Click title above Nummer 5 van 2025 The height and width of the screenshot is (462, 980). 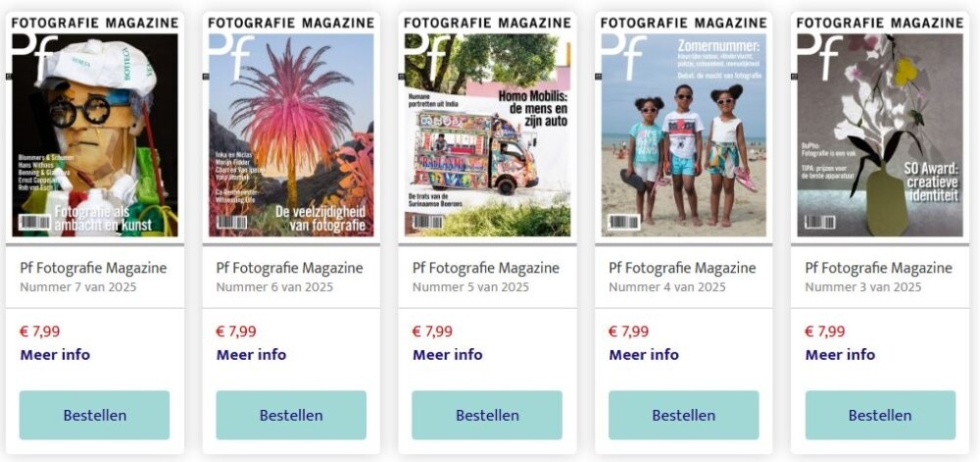(486, 268)
